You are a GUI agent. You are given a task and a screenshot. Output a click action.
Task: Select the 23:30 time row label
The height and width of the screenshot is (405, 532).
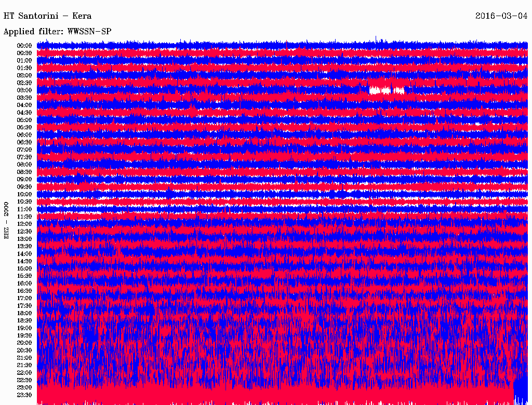(24, 395)
